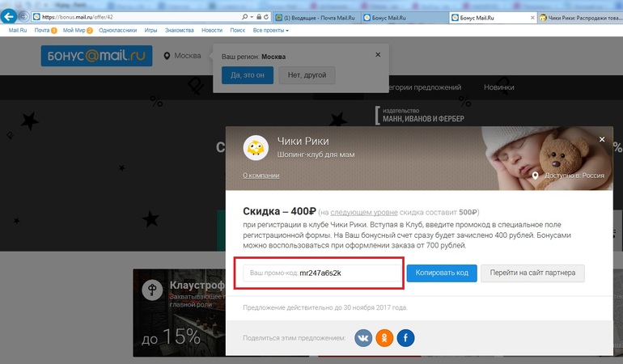Viewport: 623px width, 364px height.
Task: Confirm region with Да, это он
Action: pos(247,76)
